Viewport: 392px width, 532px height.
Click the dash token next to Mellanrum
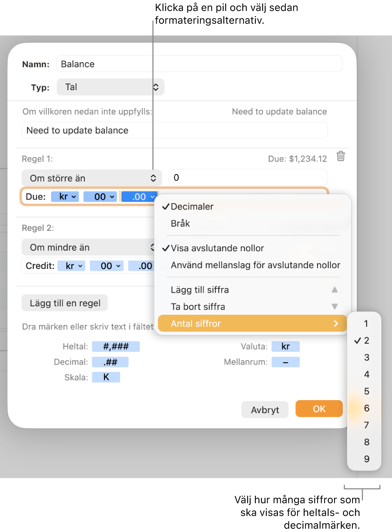tap(285, 362)
